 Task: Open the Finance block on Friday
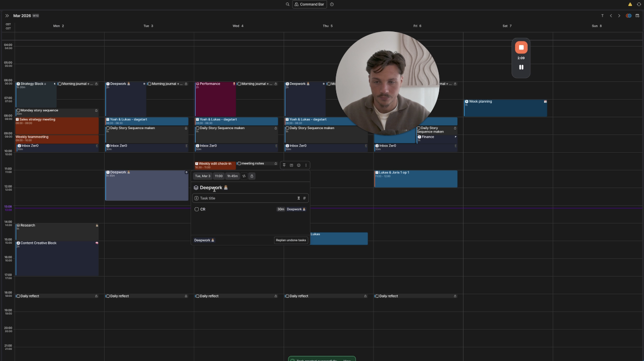(437, 139)
